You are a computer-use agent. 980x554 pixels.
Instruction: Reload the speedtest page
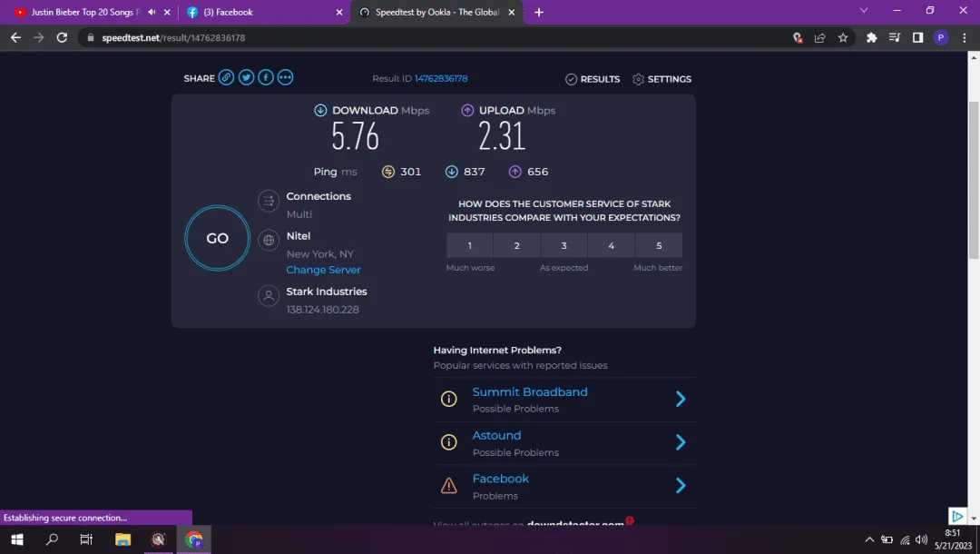pyautogui.click(x=62, y=37)
